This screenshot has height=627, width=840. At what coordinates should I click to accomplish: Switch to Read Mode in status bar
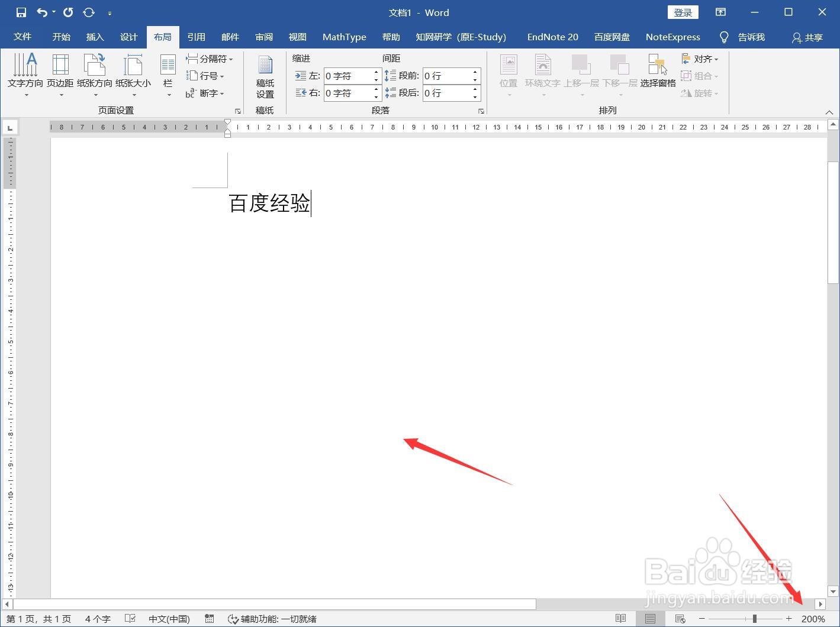tap(622, 618)
